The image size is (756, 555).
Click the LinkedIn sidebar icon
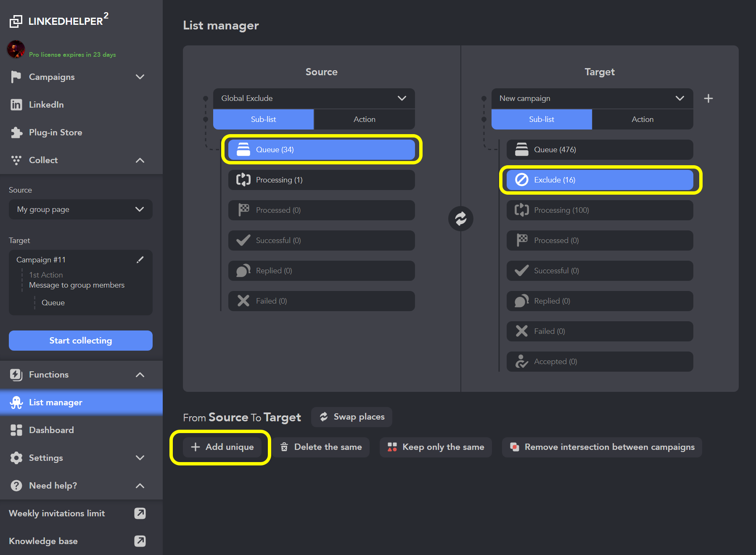(x=16, y=105)
